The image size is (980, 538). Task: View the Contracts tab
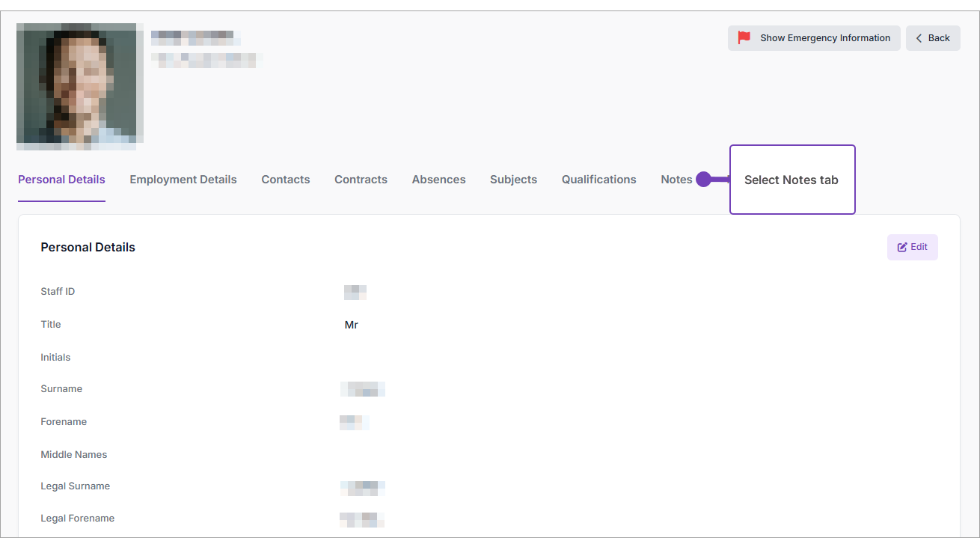click(x=361, y=180)
